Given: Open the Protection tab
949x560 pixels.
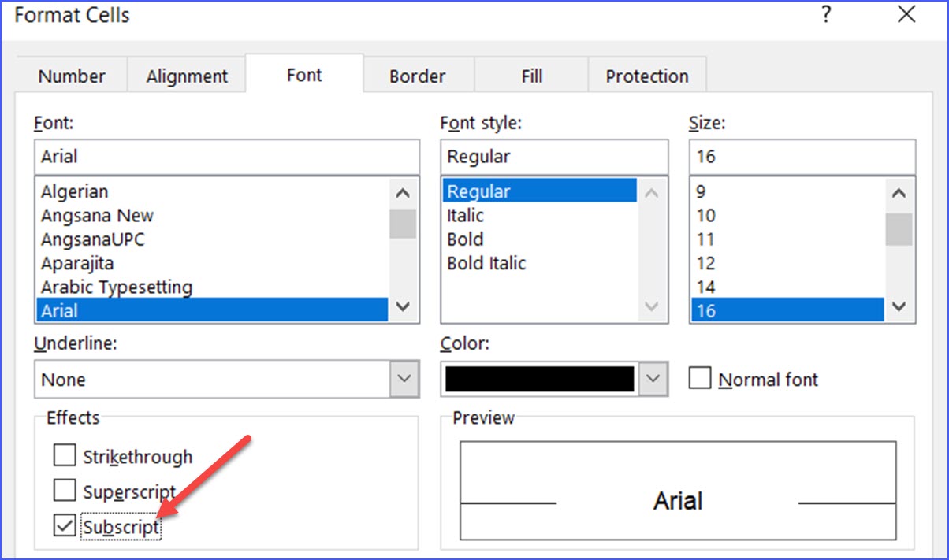Looking at the screenshot, I should point(647,76).
